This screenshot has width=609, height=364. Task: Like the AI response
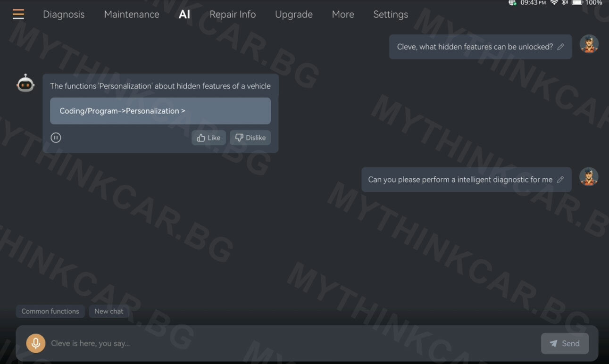209,138
